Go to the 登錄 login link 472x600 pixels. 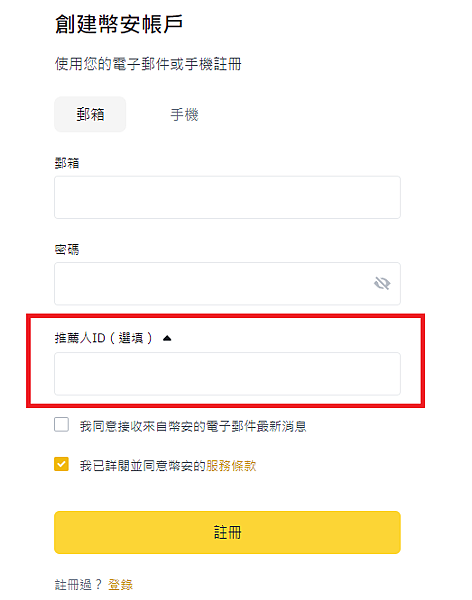click(x=120, y=584)
